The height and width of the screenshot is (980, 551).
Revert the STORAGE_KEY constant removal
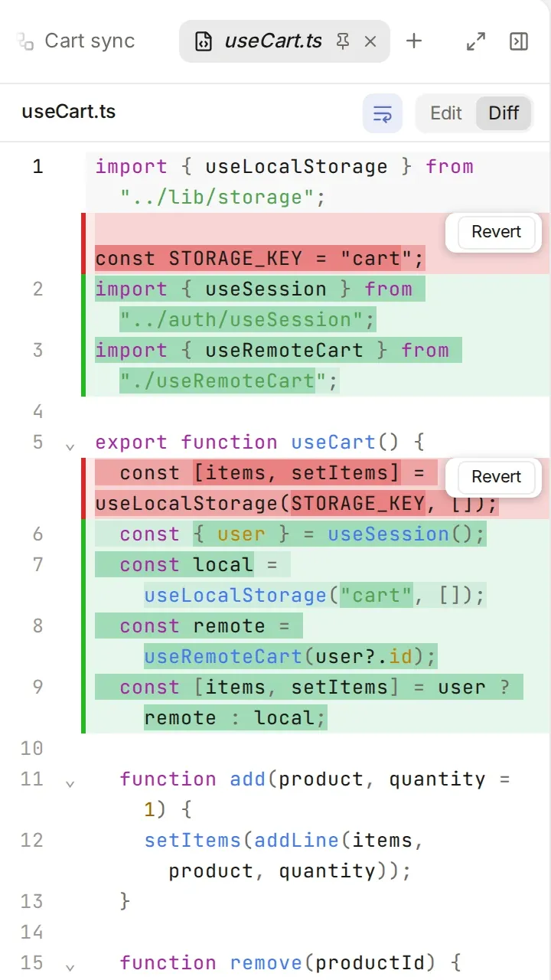point(496,232)
